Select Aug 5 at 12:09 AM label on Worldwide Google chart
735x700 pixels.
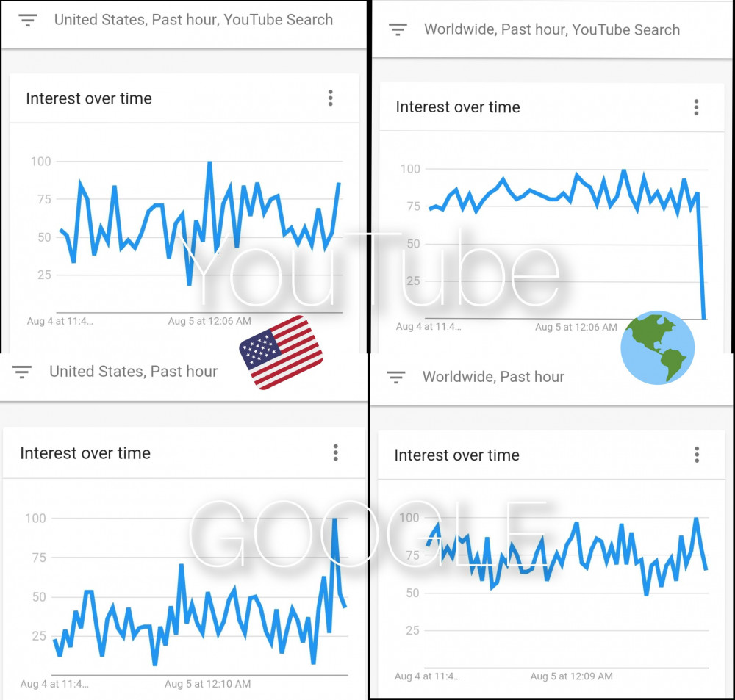point(571,676)
